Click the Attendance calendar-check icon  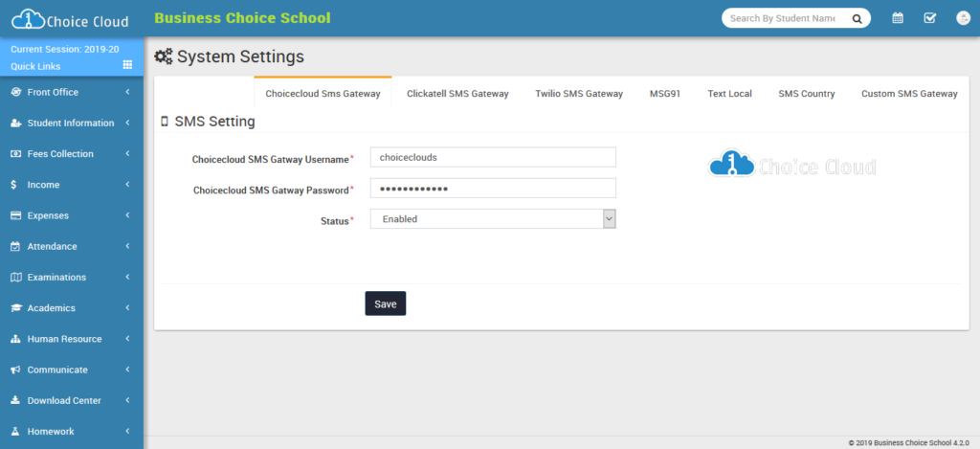[x=15, y=246]
